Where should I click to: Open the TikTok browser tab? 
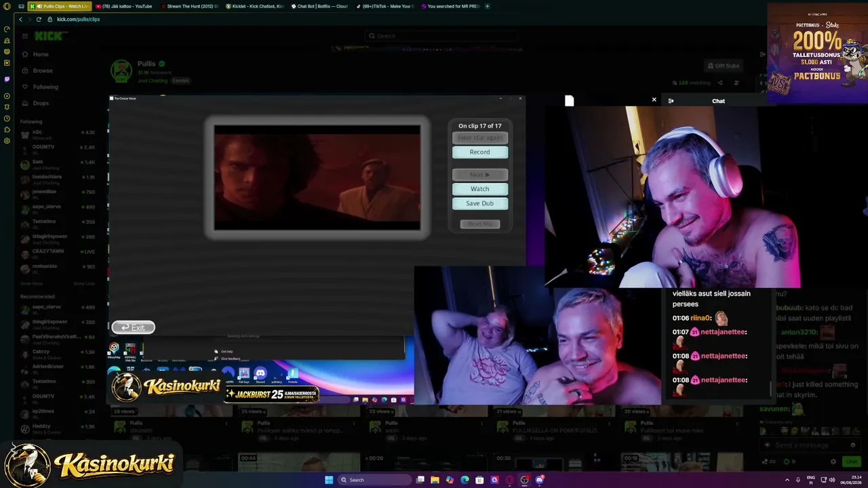click(x=386, y=6)
